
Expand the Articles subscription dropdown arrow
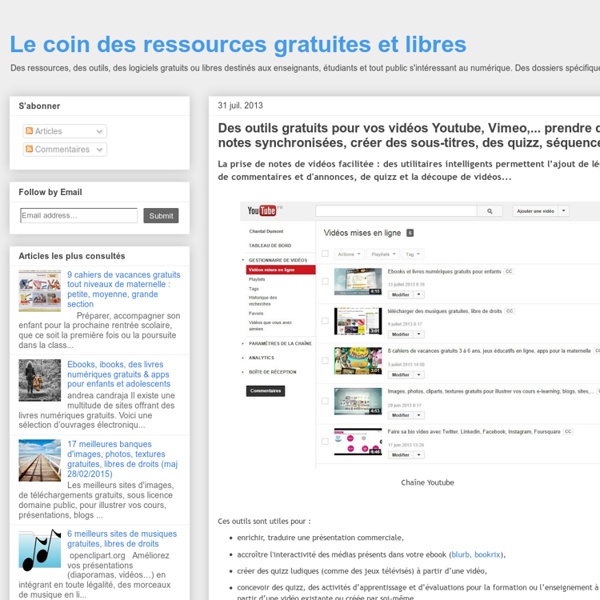(x=99, y=131)
